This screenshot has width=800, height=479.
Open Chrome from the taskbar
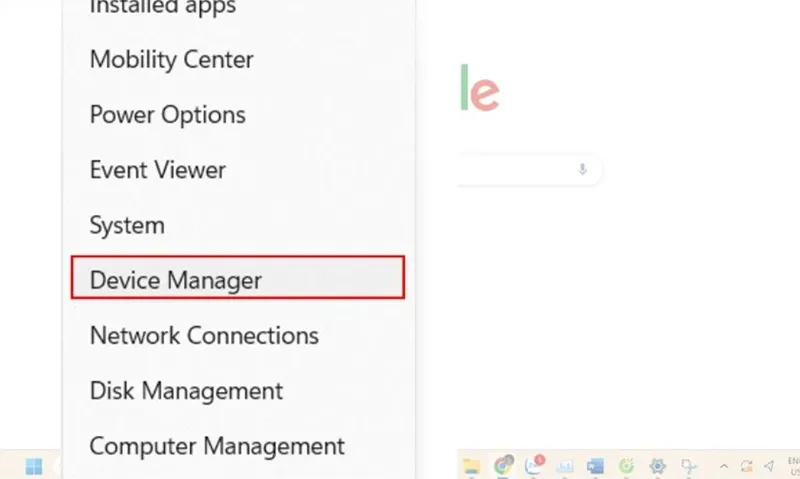[503, 465]
